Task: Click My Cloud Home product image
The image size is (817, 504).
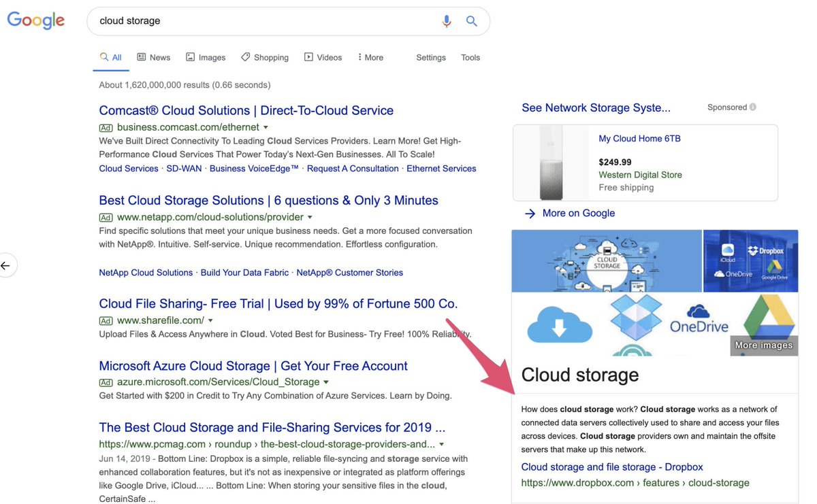Action: 551,163
